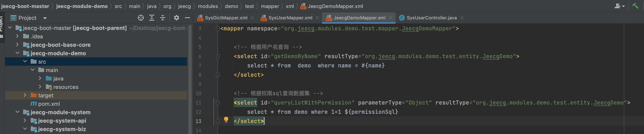The image size is (644, 134).
Task: Click the mapper namespace attribute value
Action: [368, 29]
